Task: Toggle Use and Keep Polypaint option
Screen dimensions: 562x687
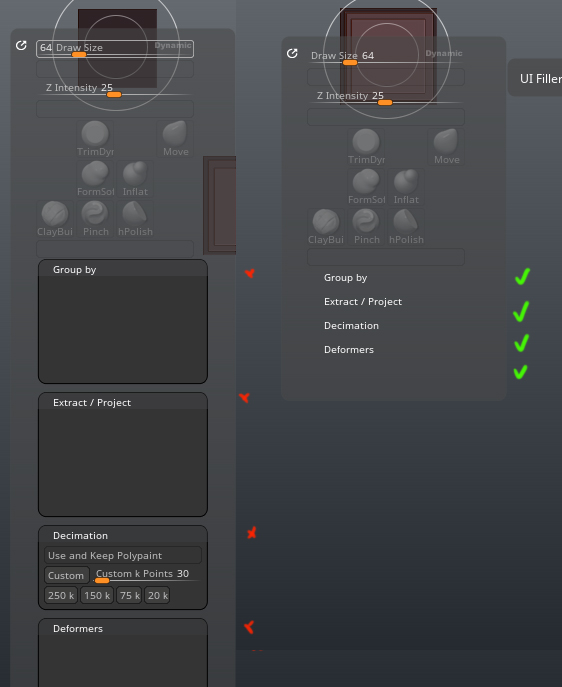Action: [x=123, y=555]
